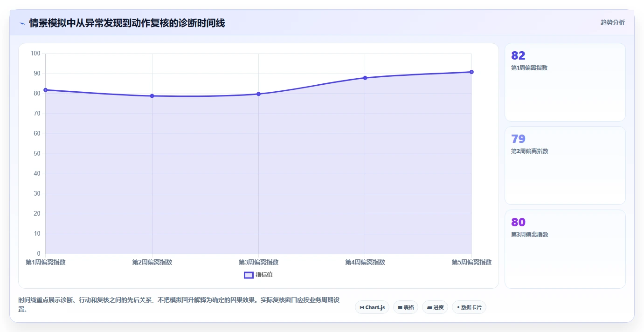
Task: Click the value 80 in the third card
Action: (518, 223)
